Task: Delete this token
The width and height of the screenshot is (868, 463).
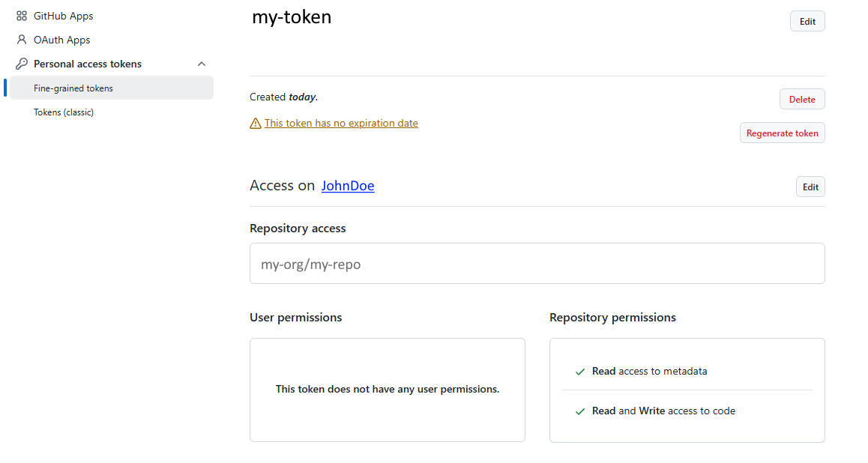Action: coord(802,99)
